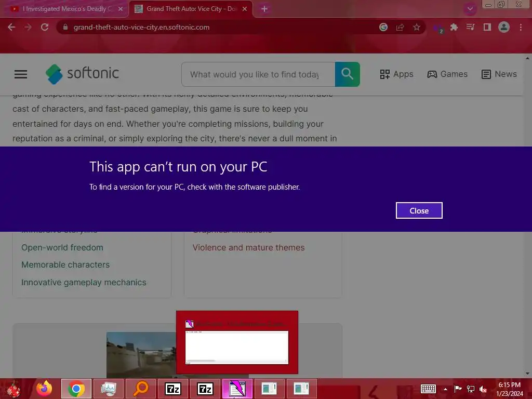Screen dimensions: 532x399
Task: Select 'Memorable characters' text
Action: [65, 264]
